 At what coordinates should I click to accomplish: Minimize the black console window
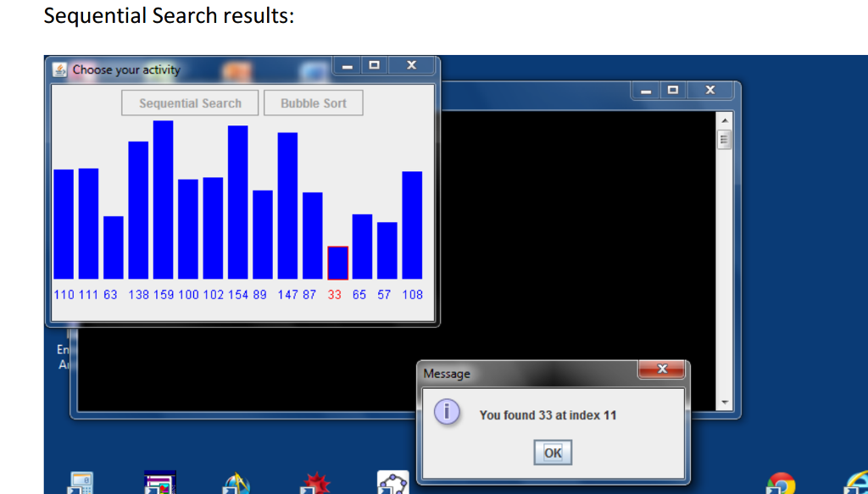pyautogui.click(x=645, y=90)
